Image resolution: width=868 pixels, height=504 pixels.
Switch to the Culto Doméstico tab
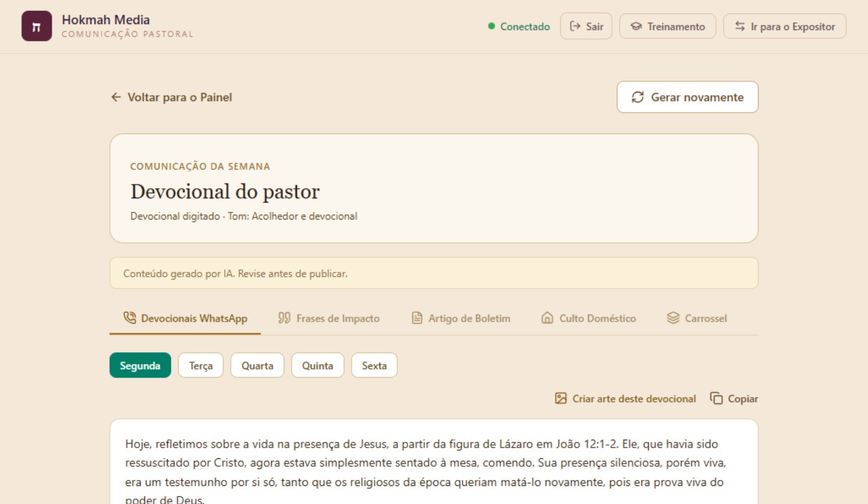[588, 318]
